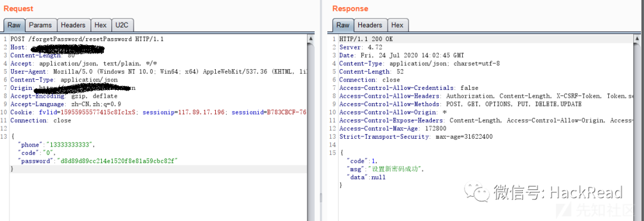Click the closing brace of the Request JSON
644x221 pixels.
click(x=12, y=169)
